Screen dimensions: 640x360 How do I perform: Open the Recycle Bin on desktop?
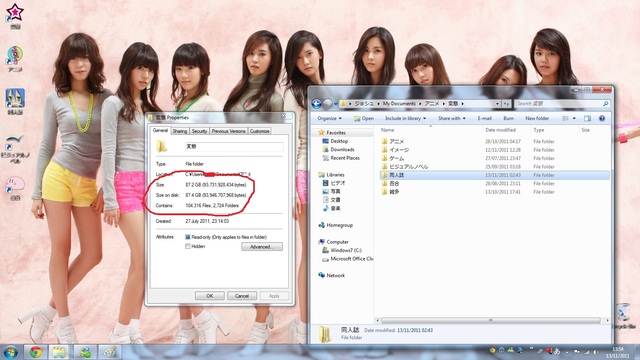(x=624, y=315)
